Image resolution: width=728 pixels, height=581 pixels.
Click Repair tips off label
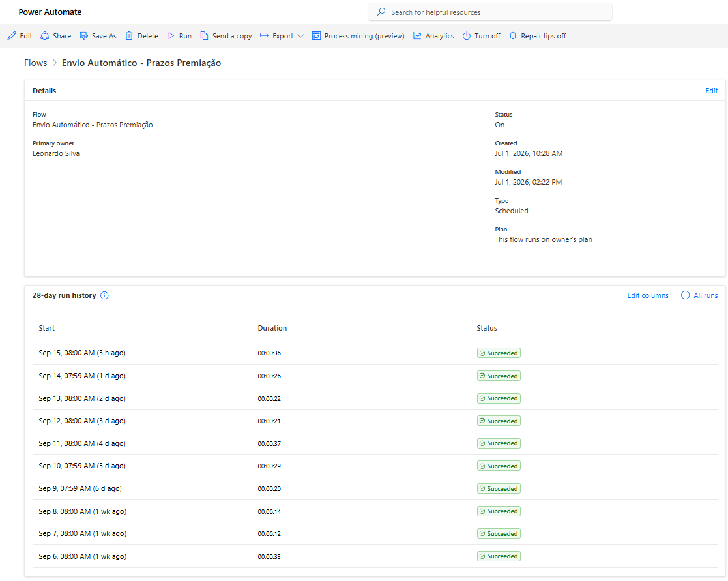(x=543, y=36)
